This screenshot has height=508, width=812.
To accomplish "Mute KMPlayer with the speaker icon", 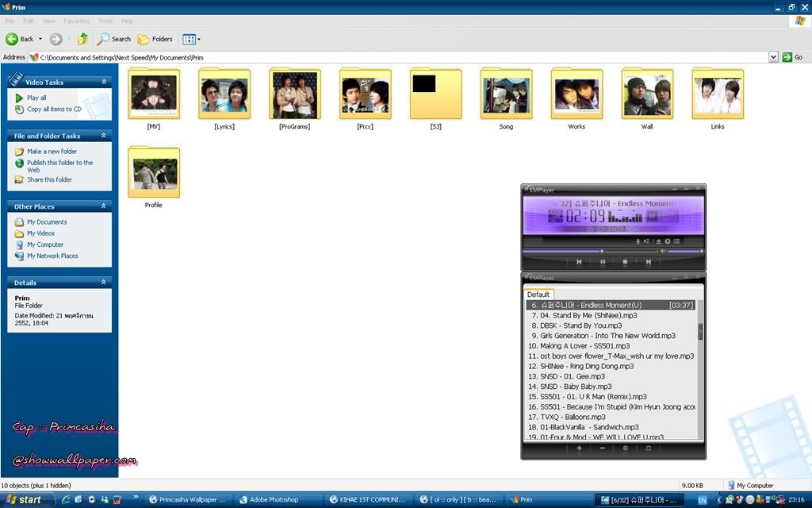I will (663, 252).
